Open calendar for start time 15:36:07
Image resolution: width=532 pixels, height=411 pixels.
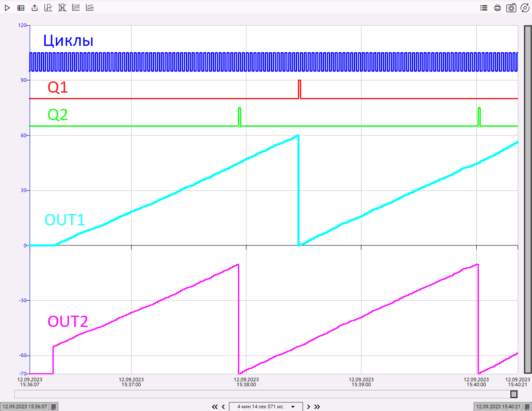(53, 407)
